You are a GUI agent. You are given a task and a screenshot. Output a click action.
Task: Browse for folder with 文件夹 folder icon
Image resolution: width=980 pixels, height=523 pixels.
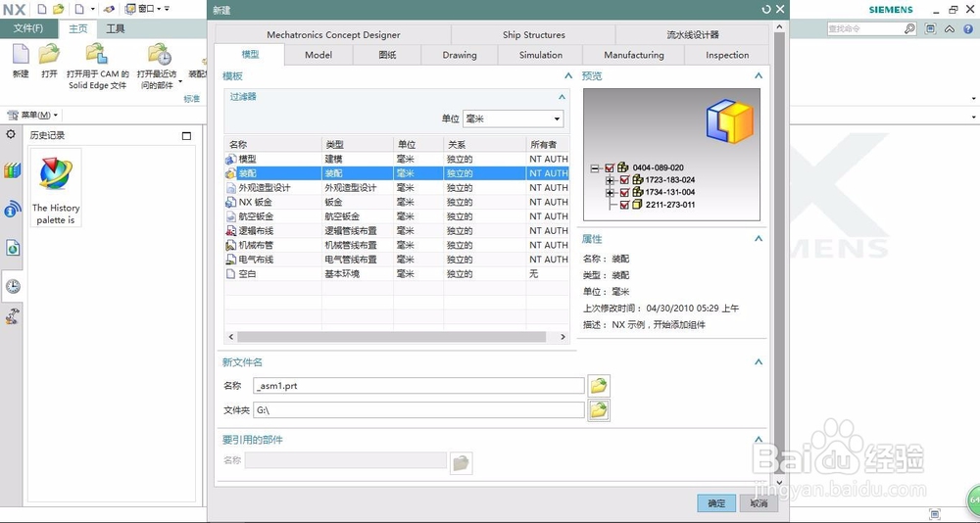coord(599,410)
